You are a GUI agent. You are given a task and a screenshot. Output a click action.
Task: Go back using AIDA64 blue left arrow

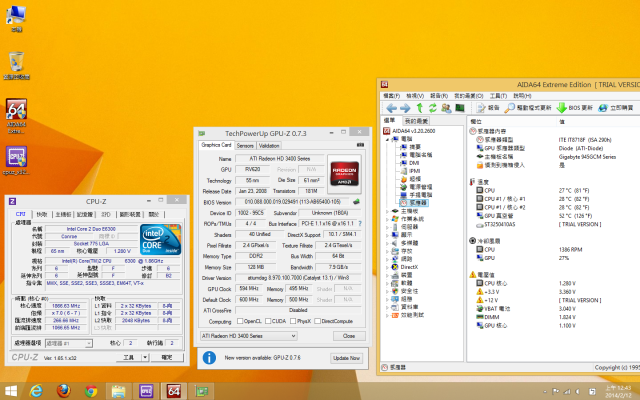click(x=391, y=108)
